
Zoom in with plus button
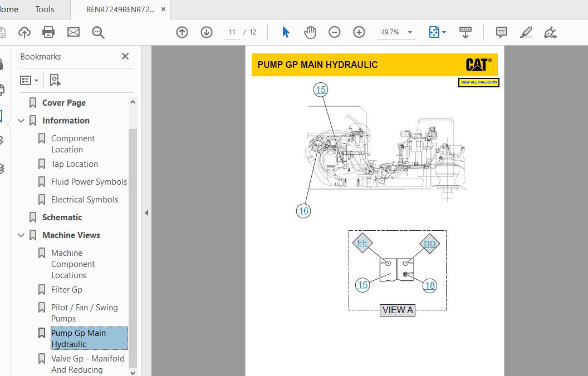pos(359,32)
